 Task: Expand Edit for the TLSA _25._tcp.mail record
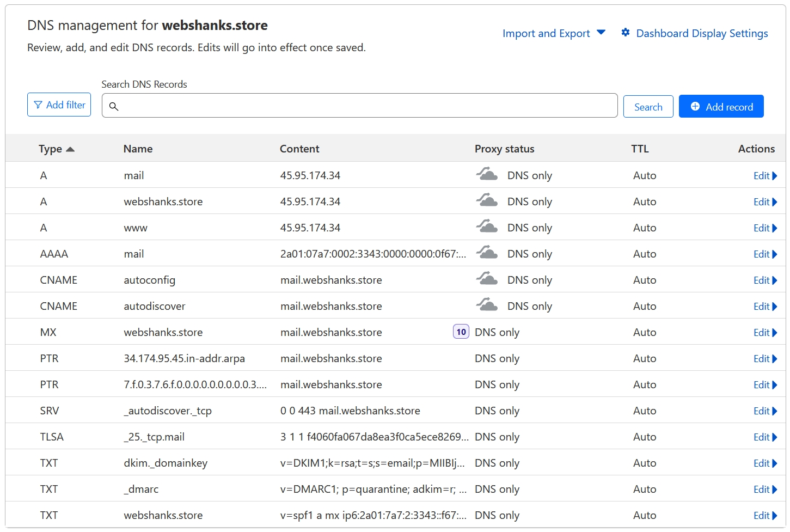tap(764, 437)
